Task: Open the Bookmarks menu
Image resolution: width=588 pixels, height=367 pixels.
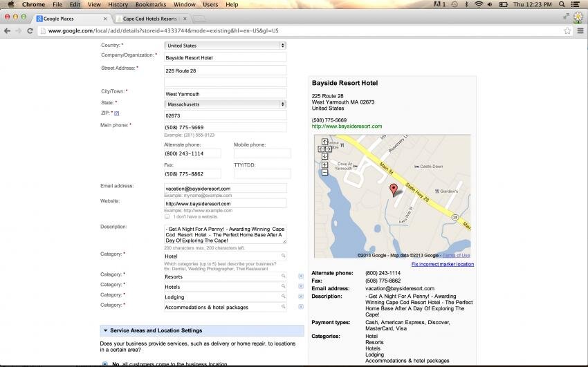Action: click(151, 4)
